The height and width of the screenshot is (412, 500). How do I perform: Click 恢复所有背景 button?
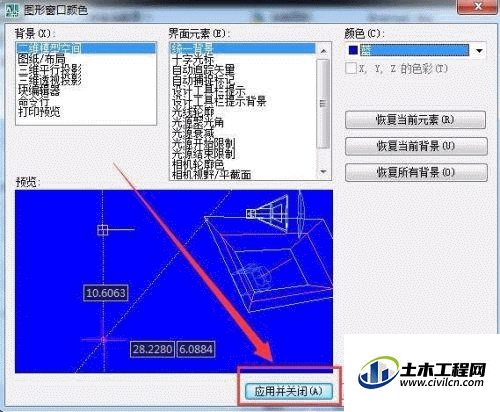coord(416,172)
